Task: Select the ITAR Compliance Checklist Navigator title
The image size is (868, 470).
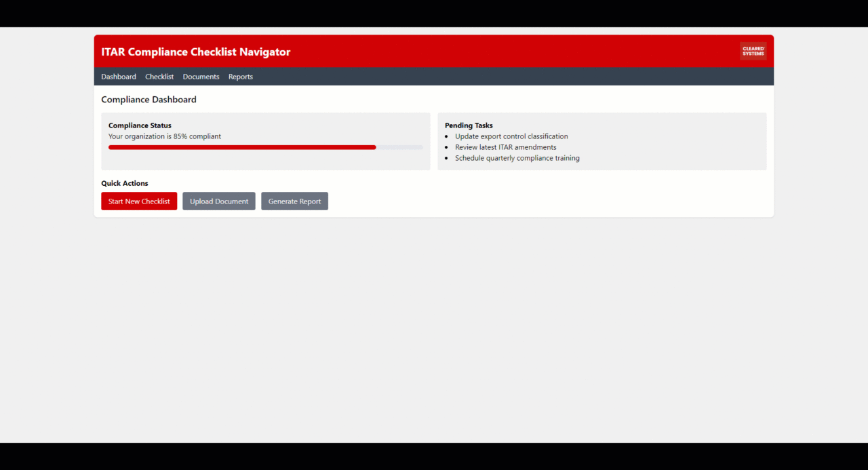Action: pyautogui.click(x=196, y=52)
